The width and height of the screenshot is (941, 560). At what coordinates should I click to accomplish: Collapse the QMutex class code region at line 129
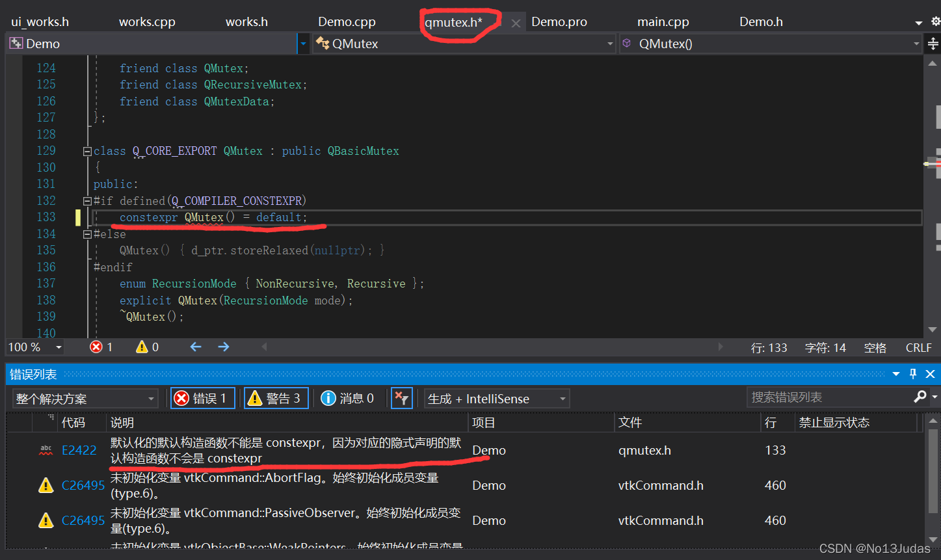click(x=87, y=150)
